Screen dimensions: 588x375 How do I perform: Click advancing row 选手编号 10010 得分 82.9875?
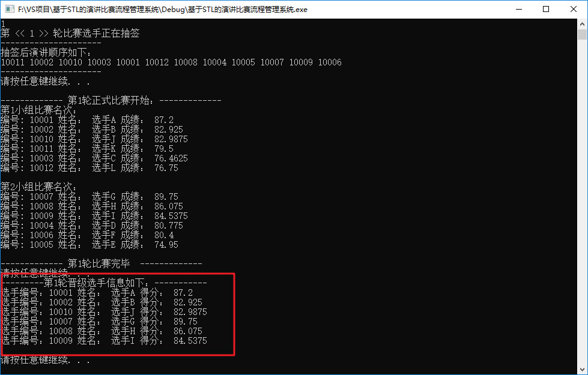pos(104,311)
